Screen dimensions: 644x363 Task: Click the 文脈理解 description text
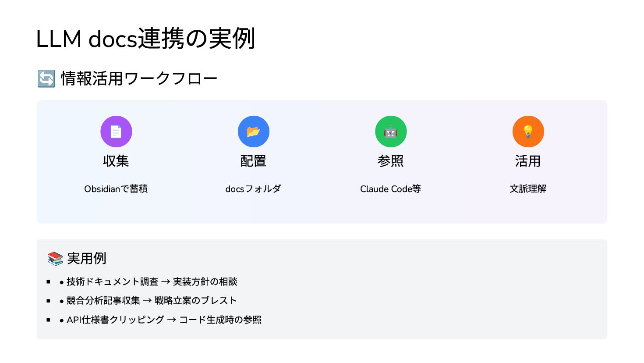[x=528, y=189]
